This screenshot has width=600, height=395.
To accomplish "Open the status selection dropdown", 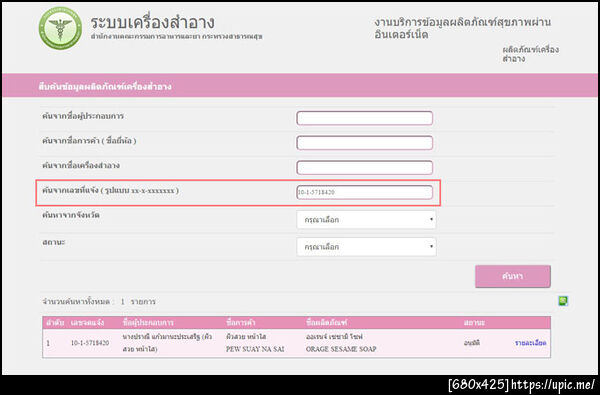I will click(366, 247).
